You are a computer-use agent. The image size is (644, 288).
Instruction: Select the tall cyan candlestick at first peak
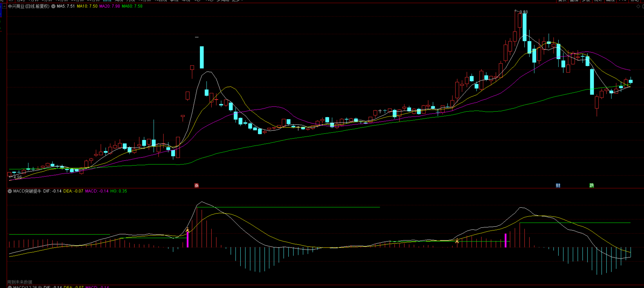[x=202, y=57]
